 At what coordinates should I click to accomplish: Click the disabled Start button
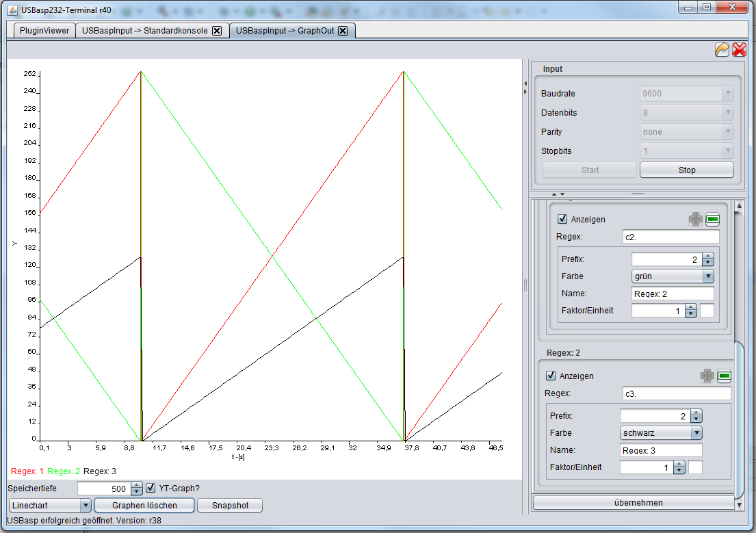[x=590, y=170]
